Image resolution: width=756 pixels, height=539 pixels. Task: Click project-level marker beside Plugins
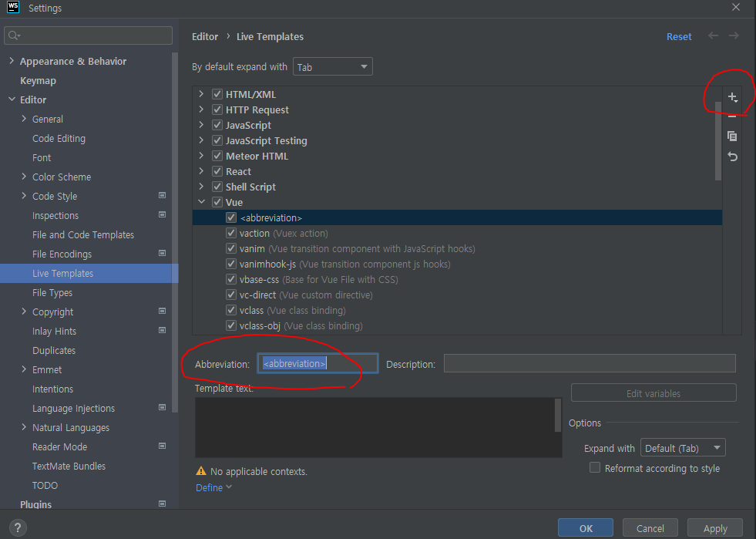162,504
